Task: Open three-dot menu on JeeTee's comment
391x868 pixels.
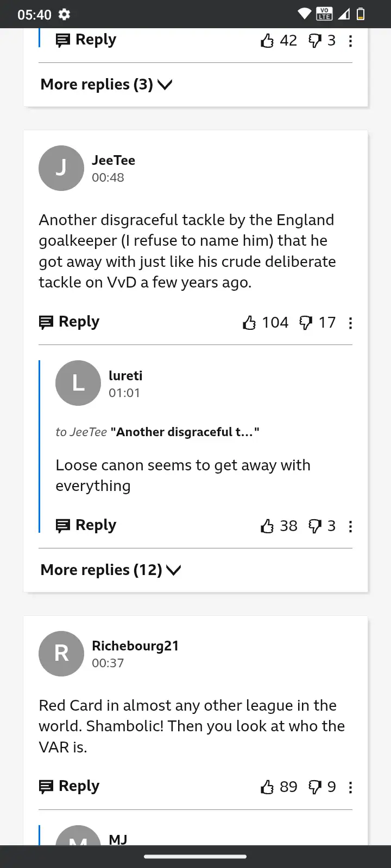Action: click(350, 323)
